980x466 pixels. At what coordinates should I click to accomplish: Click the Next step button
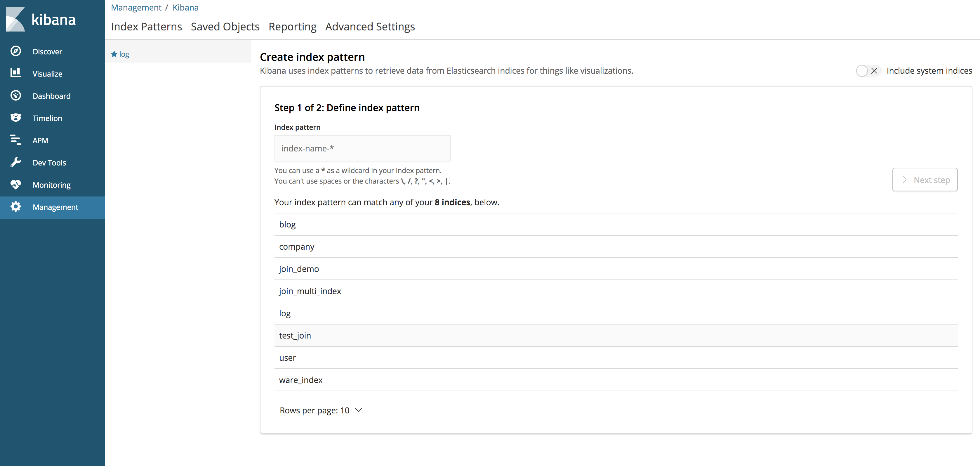coord(925,180)
